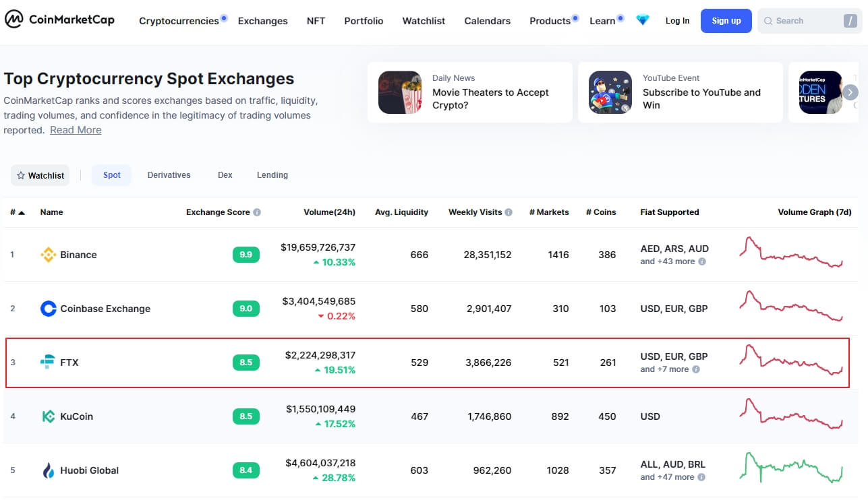Click info icon next to FTX '+7 more'

click(x=696, y=369)
